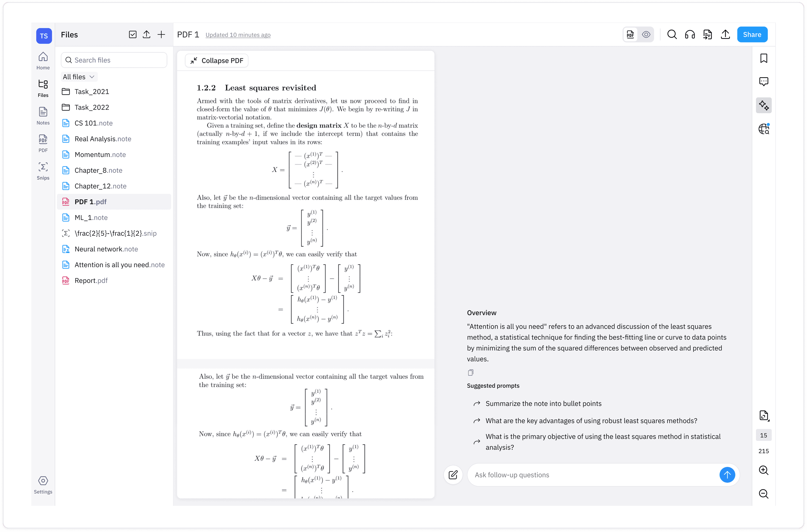
Task: Click the globe web search icon
Action: click(x=764, y=129)
